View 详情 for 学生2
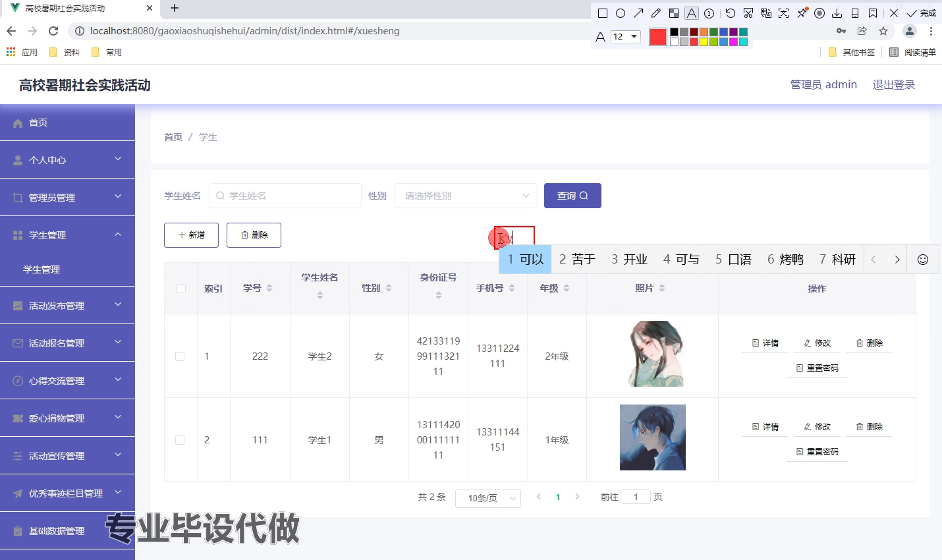This screenshot has width=942, height=560. [765, 343]
